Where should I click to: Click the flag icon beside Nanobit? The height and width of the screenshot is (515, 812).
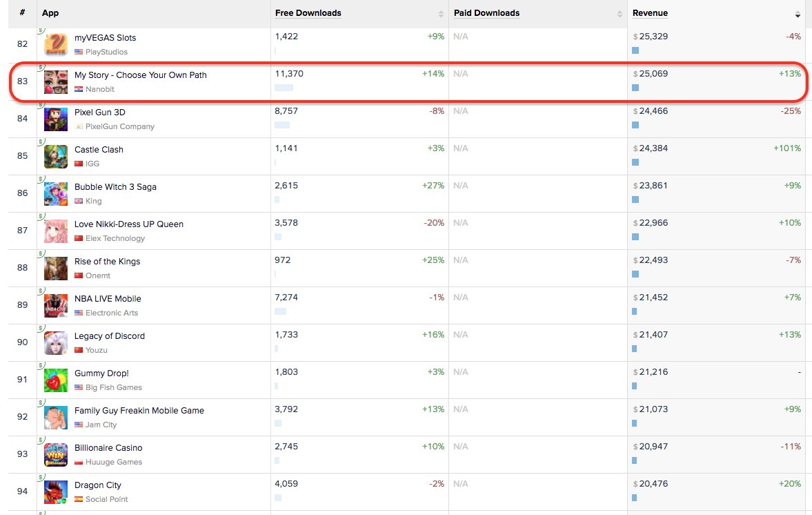(79, 89)
